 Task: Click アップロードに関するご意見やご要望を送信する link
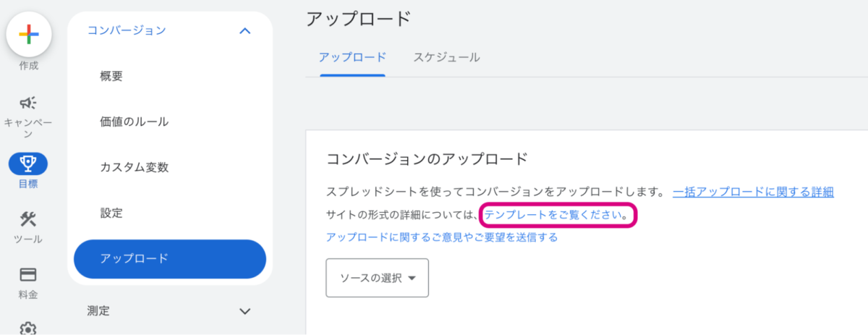pyautogui.click(x=442, y=237)
